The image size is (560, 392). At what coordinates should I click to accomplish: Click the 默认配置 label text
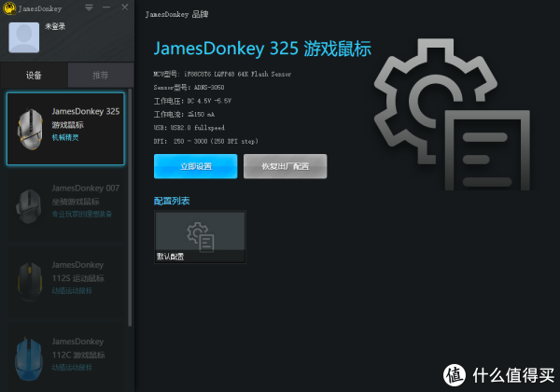170,257
